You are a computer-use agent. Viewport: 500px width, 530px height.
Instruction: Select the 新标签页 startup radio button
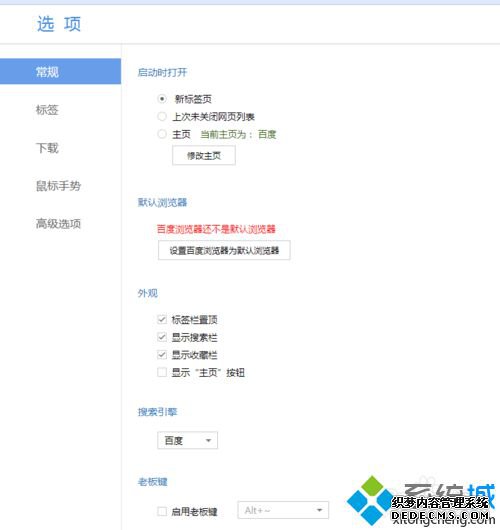[162, 99]
